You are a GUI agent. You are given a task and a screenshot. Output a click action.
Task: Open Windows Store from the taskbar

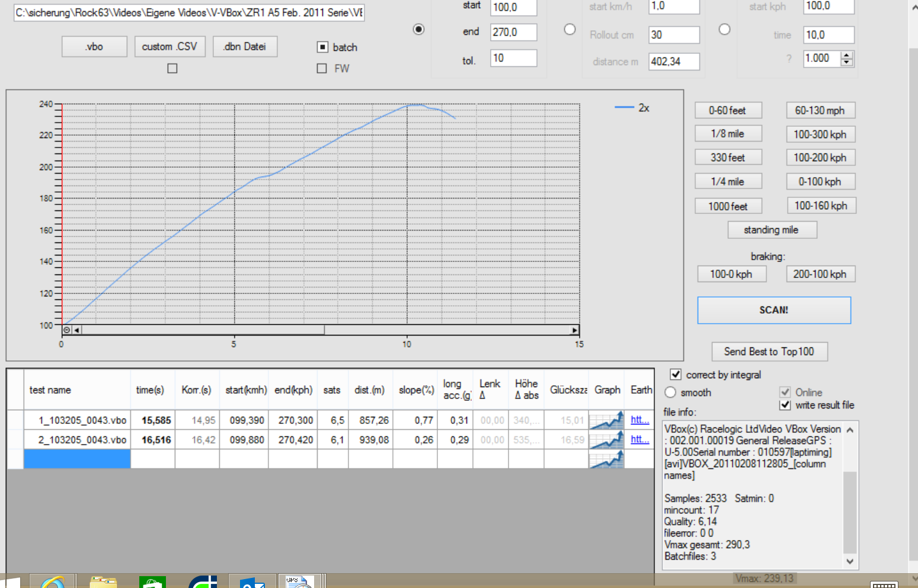pos(152,582)
